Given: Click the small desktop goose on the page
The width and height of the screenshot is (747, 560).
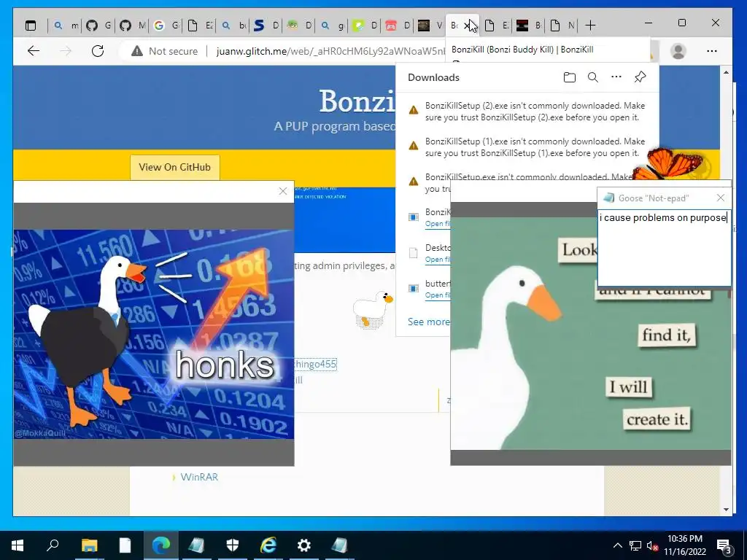Looking at the screenshot, I should point(373,309).
